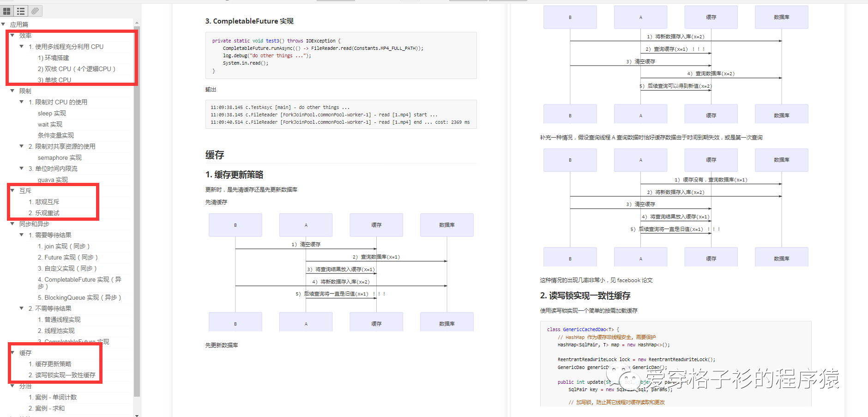Click the large 缓存 heading in document
This screenshot has width=868, height=417.
click(x=215, y=155)
